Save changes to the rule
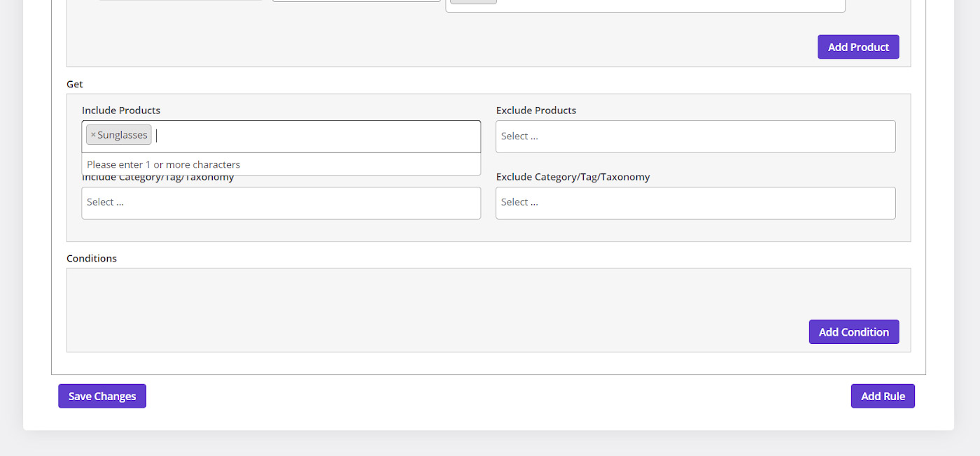Image resolution: width=980 pixels, height=456 pixels. coord(102,396)
